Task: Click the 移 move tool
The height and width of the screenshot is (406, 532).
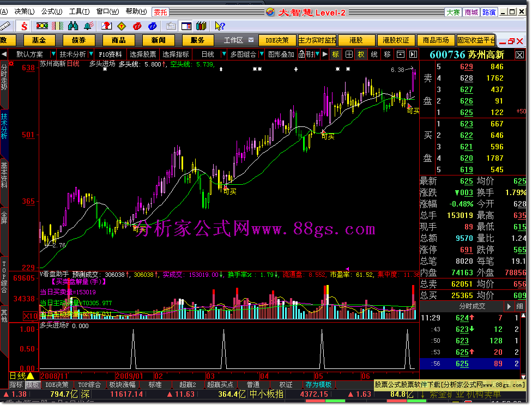Action: (387, 54)
